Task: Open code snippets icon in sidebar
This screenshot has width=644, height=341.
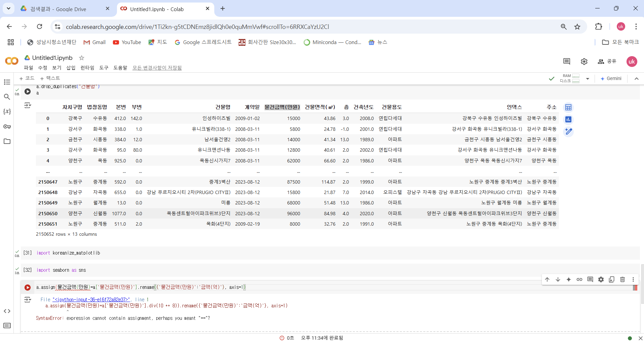Action: 7,311
